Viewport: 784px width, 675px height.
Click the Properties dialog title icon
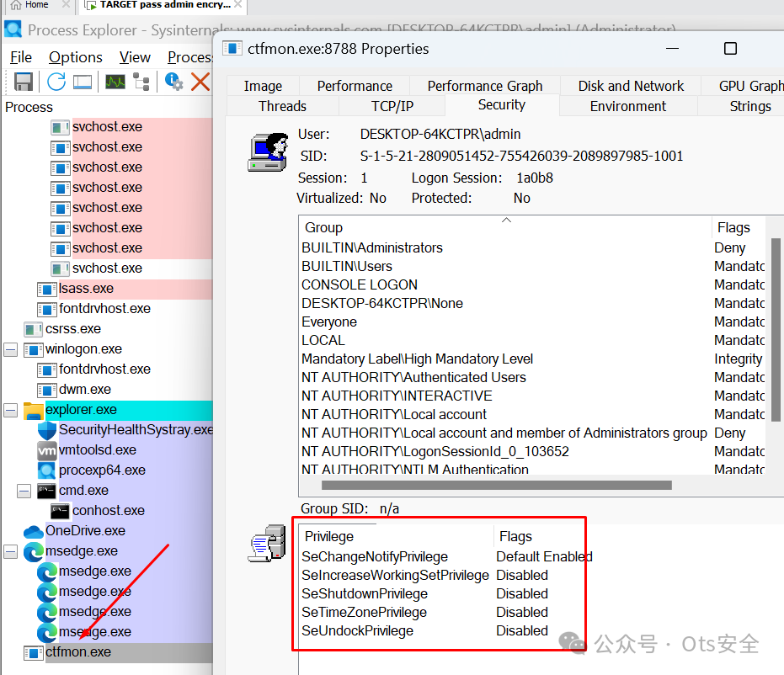[x=232, y=49]
